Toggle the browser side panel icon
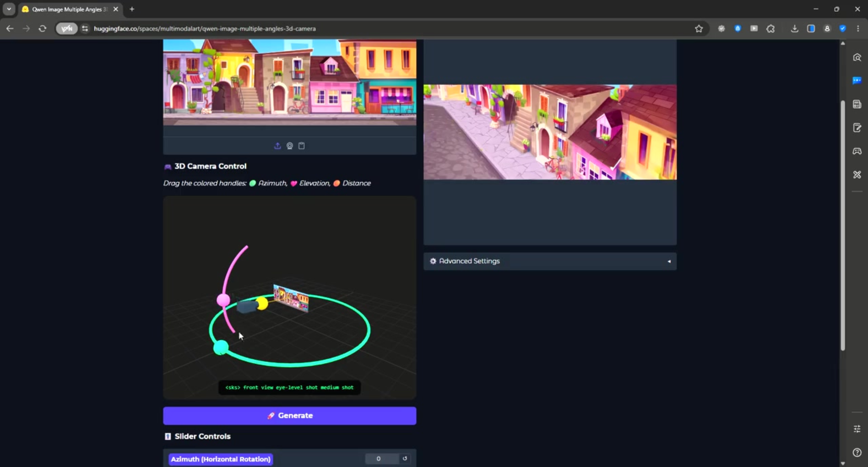The image size is (868, 467). click(811, 29)
